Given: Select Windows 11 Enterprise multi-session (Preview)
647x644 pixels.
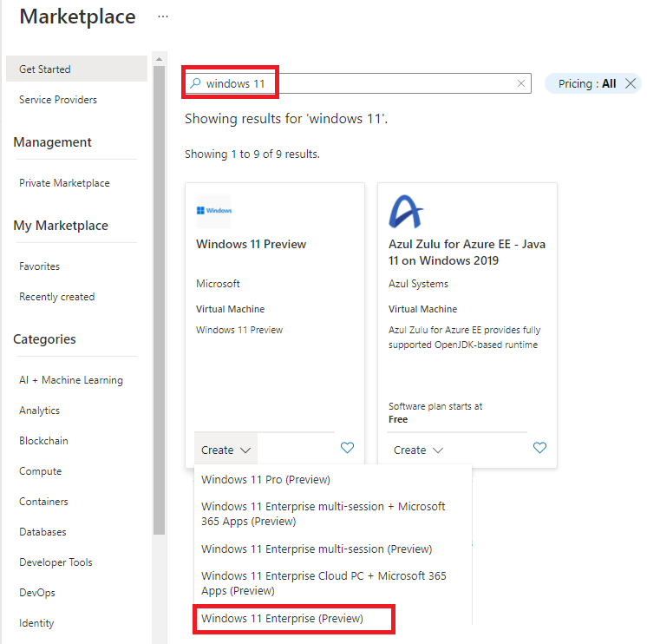Looking at the screenshot, I should pos(317,549).
